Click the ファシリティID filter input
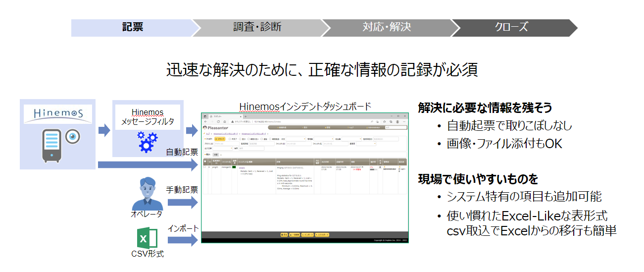The width and height of the screenshot is (644, 272). (298, 144)
